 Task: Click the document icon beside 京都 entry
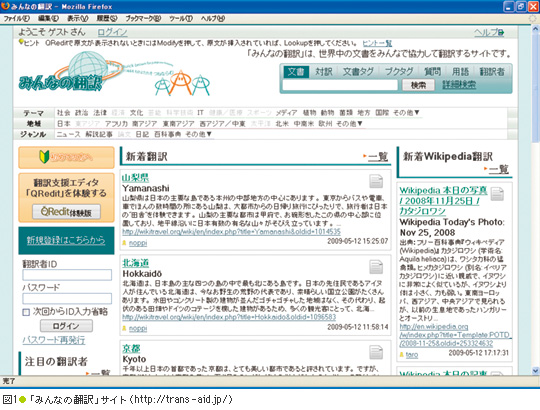[x=376, y=352]
